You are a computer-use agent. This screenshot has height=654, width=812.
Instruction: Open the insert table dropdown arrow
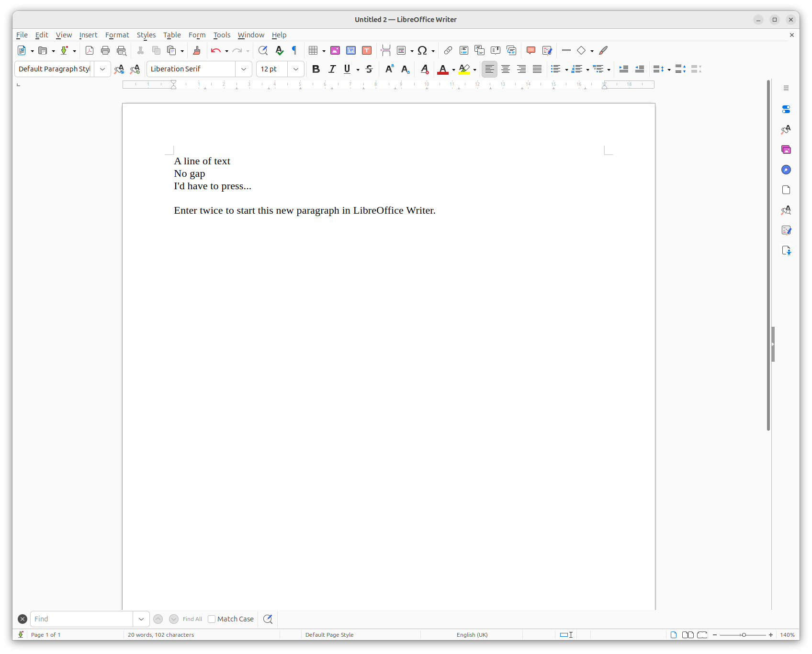324,51
